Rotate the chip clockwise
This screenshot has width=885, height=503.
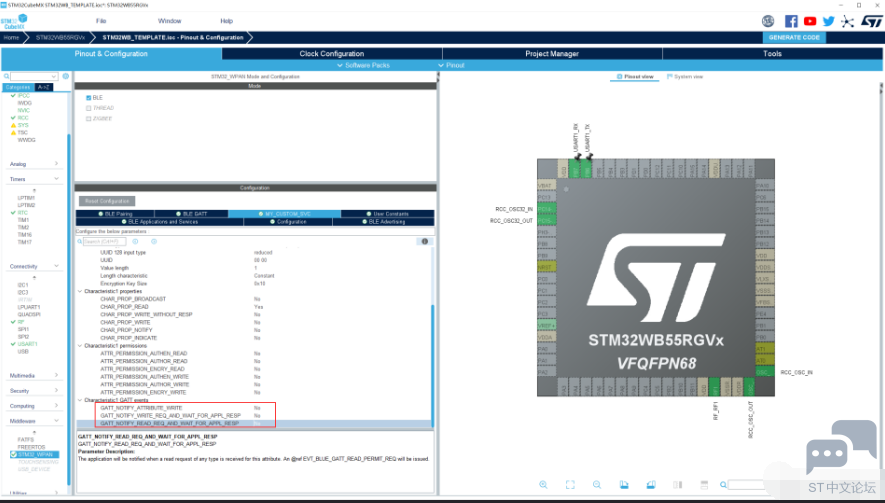624,484
